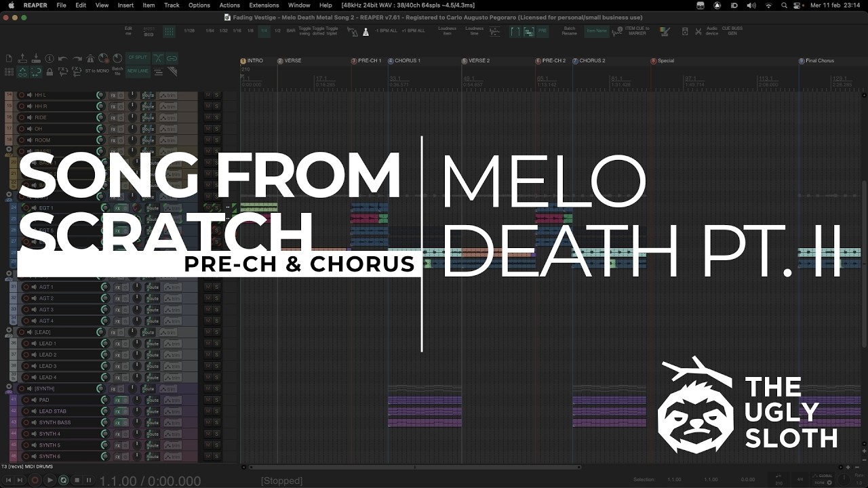Mute the LEAD 1 track
Image resolution: width=868 pixels, height=488 pixels.
(x=208, y=344)
